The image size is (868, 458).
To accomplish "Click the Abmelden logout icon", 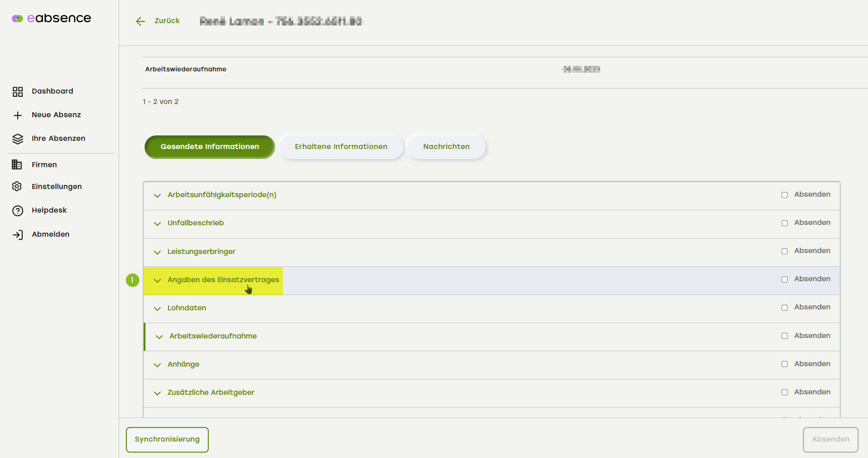I will pos(18,235).
